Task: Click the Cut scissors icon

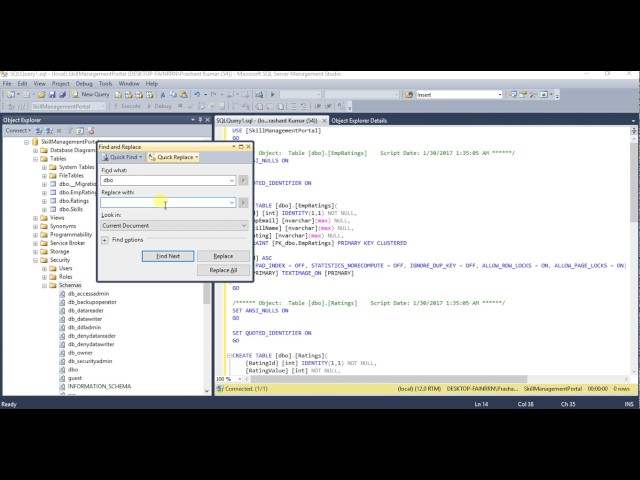Action: click(x=162, y=95)
